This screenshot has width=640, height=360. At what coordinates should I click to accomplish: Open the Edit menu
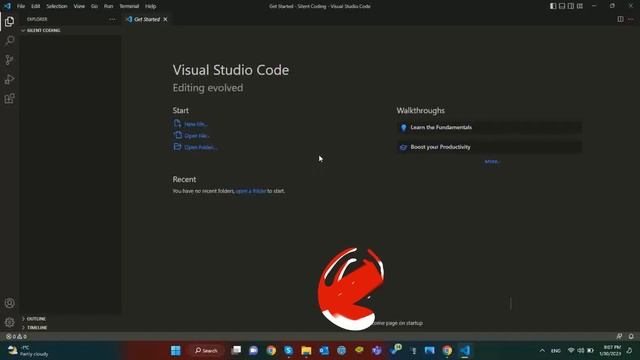point(36,6)
